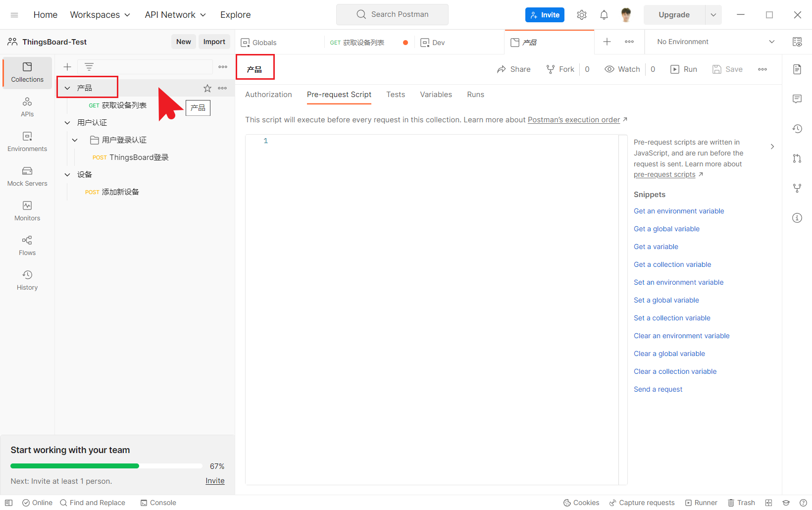Open the History sidebar panel
This screenshot has height=510, width=812.
[x=27, y=281]
